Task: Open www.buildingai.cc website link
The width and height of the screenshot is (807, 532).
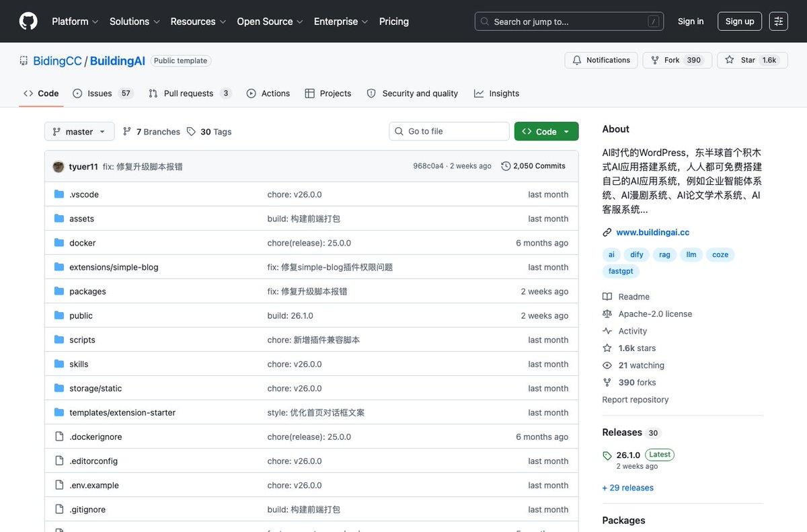Action: point(653,233)
